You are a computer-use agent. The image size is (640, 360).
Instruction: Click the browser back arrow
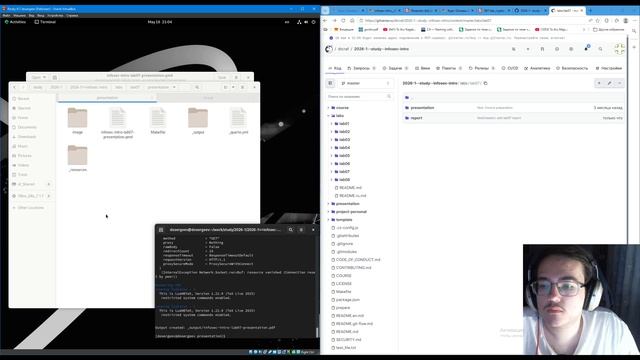pyautogui.click(x=325, y=20)
